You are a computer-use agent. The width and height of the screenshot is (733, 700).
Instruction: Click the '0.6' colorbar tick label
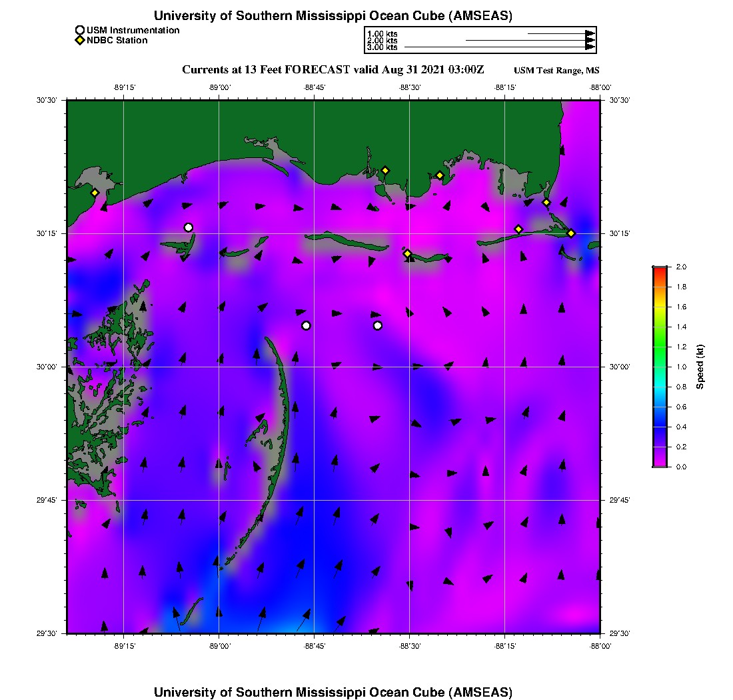(x=682, y=407)
